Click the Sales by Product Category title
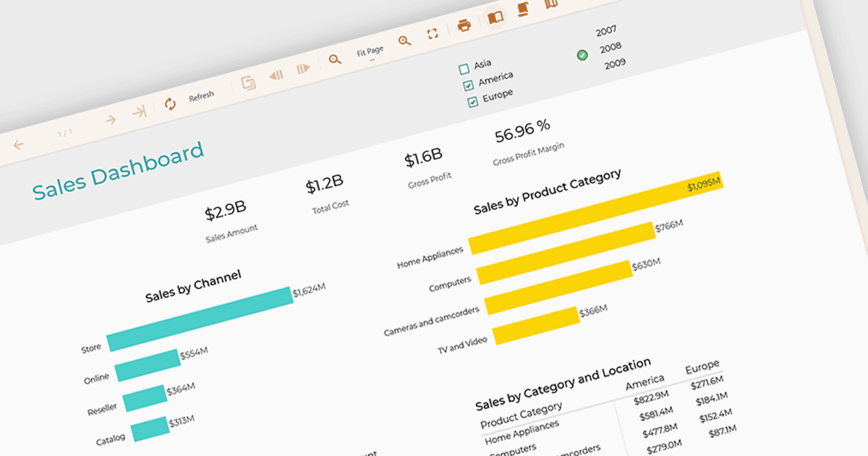This screenshot has width=868, height=456. tap(548, 192)
